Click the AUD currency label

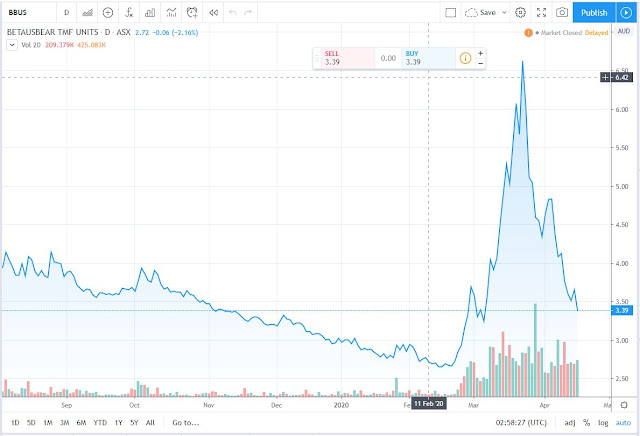(623, 31)
